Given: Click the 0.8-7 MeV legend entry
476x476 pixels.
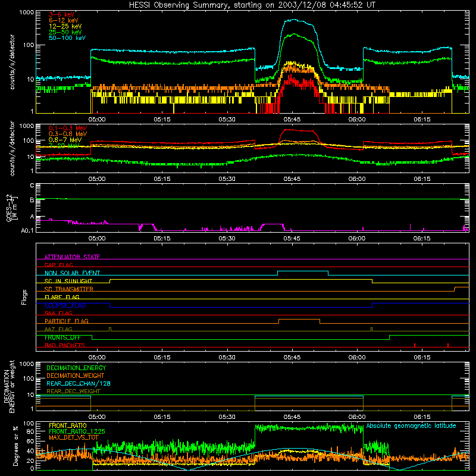Looking at the screenshot, I should [x=65, y=140].
